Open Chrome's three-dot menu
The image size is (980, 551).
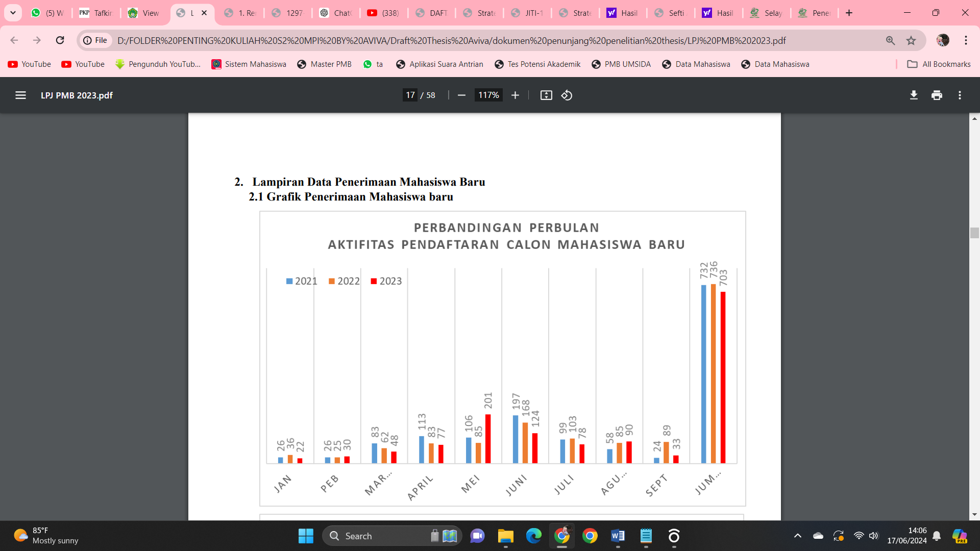pyautogui.click(x=966, y=40)
